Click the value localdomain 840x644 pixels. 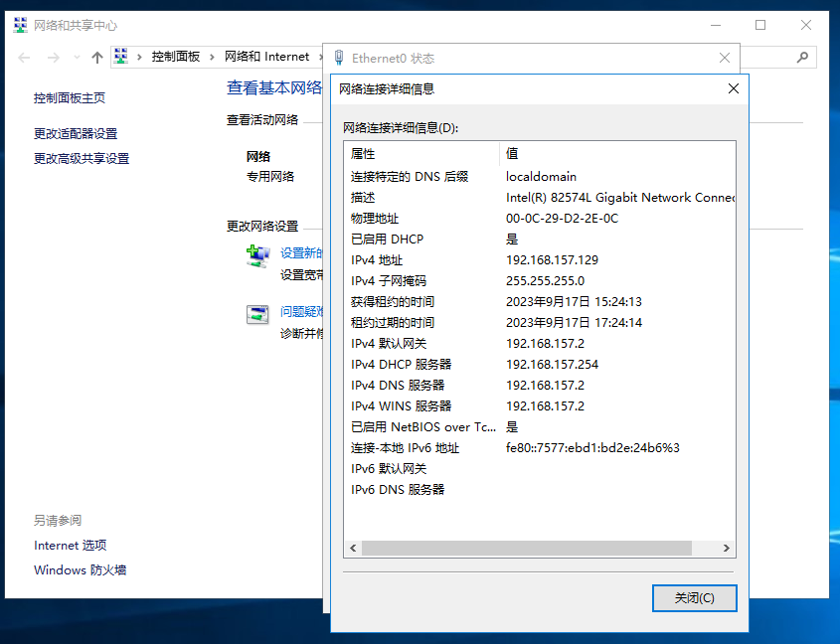point(541,176)
